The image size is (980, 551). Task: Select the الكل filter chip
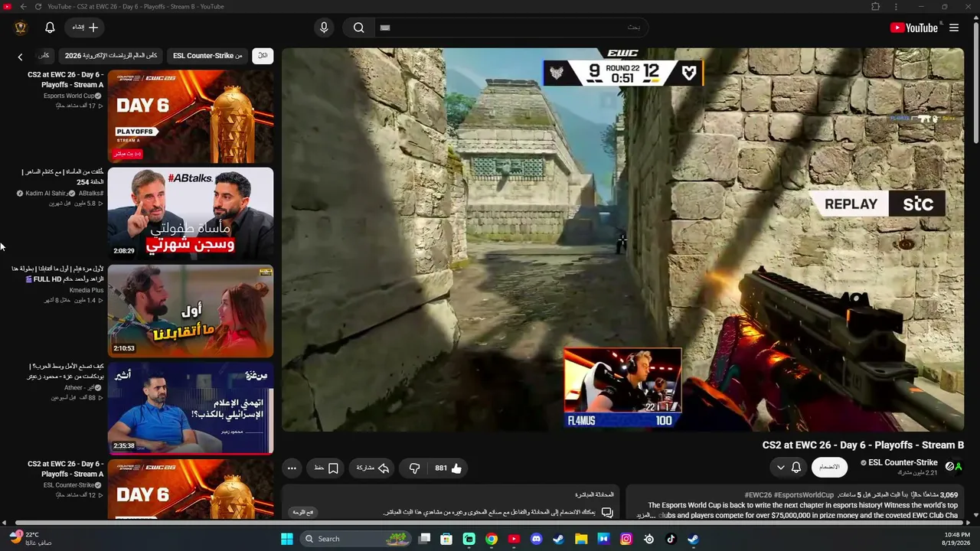click(263, 56)
